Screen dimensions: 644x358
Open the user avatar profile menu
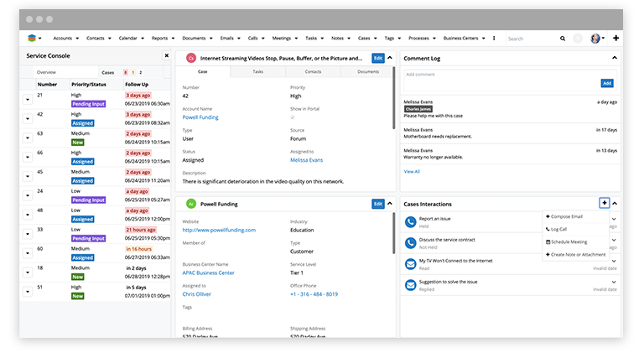pyautogui.click(x=596, y=39)
